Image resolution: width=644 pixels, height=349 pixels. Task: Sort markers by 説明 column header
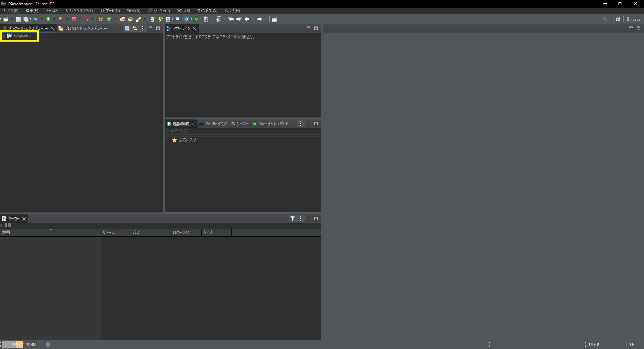[50, 233]
